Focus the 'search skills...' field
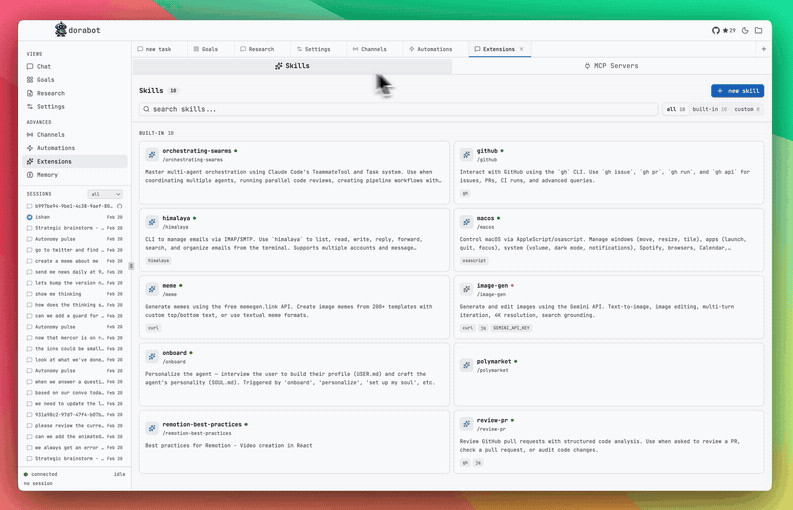Image resolution: width=793 pixels, height=510 pixels. [x=399, y=109]
